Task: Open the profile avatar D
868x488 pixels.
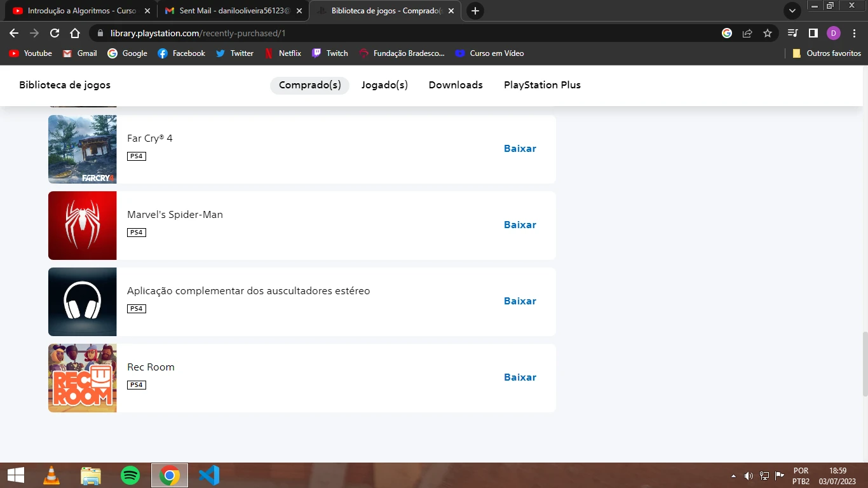Action: 834,33
